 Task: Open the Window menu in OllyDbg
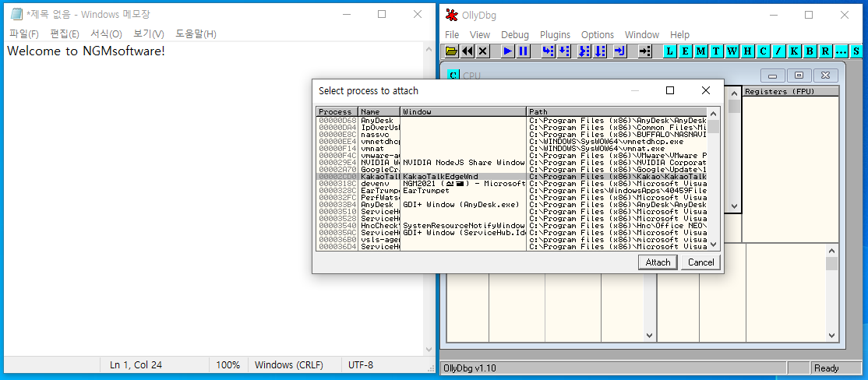point(641,35)
